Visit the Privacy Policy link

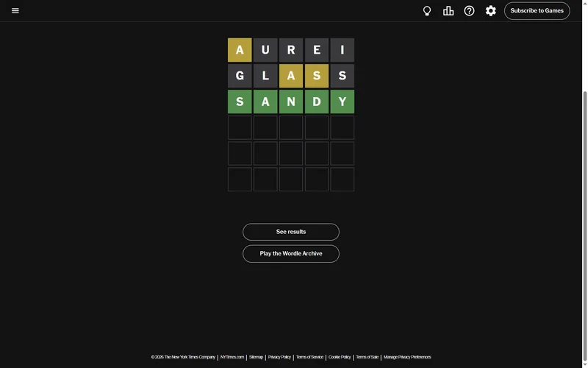[279, 357]
